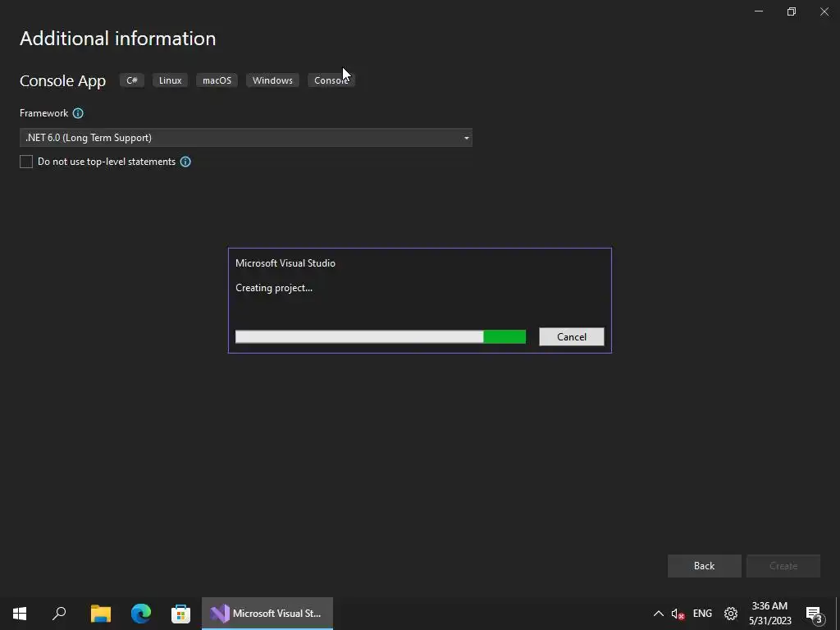Open the Windows Start menu
The height and width of the screenshot is (630, 840).
click(x=20, y=614)
